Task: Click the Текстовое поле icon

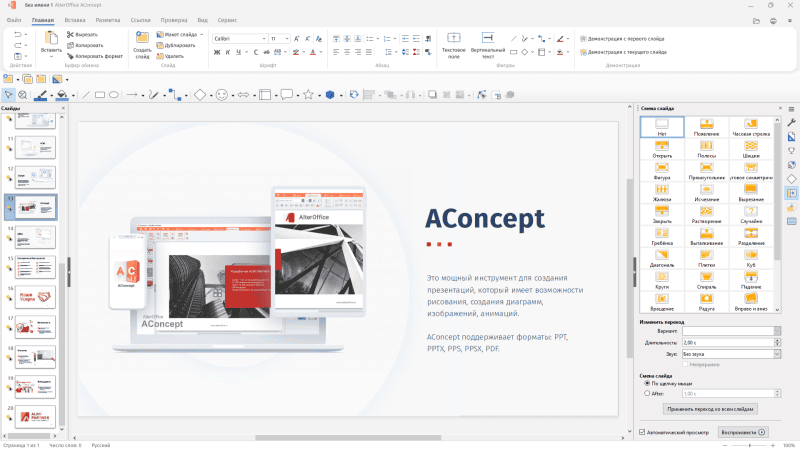Action: click(x=454, y=38)
